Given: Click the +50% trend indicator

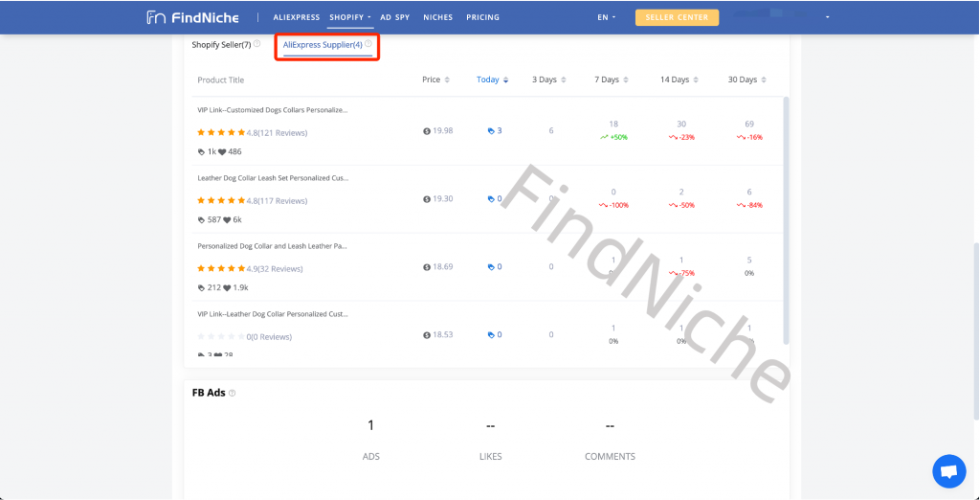Looking at the screenshot, I should (x=613, y=137).
